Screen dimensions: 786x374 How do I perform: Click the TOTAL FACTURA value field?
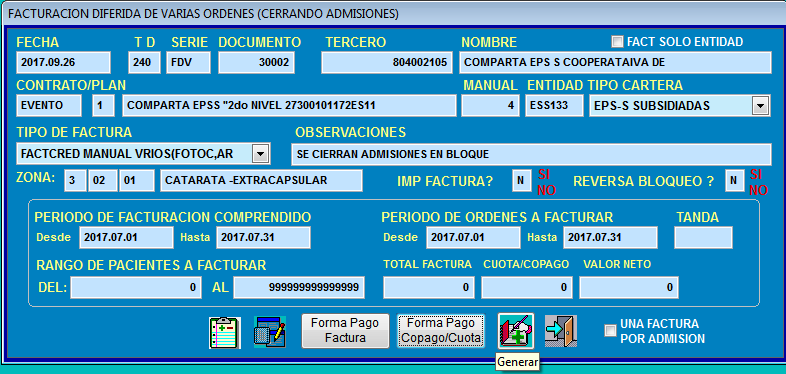429,287
